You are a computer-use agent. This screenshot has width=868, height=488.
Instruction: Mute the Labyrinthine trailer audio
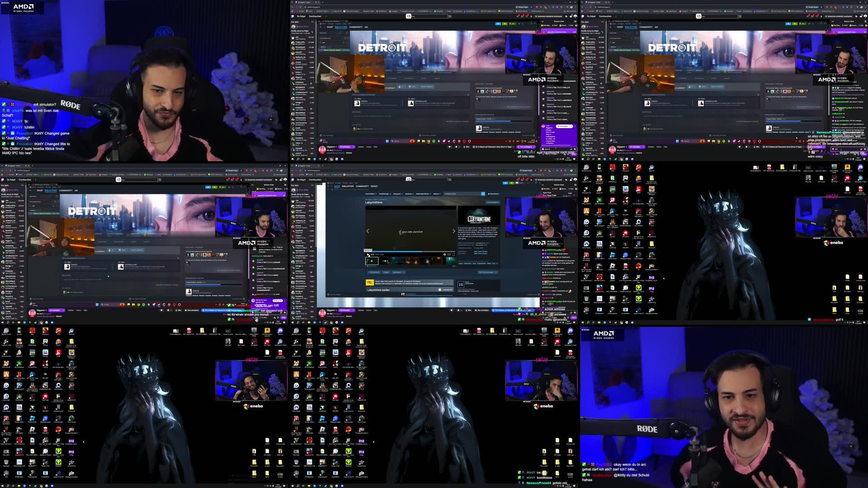[x=373, y=255]
